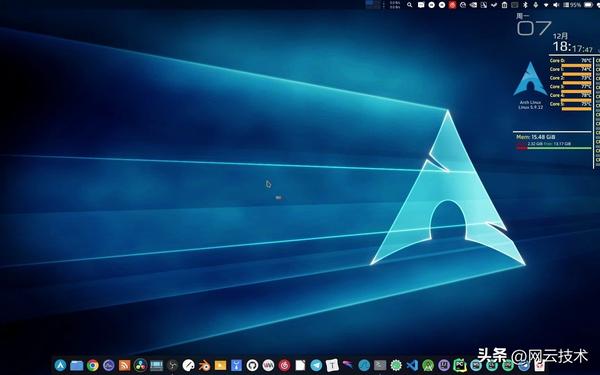Open the orange RSS feed reader

point(124,365)
